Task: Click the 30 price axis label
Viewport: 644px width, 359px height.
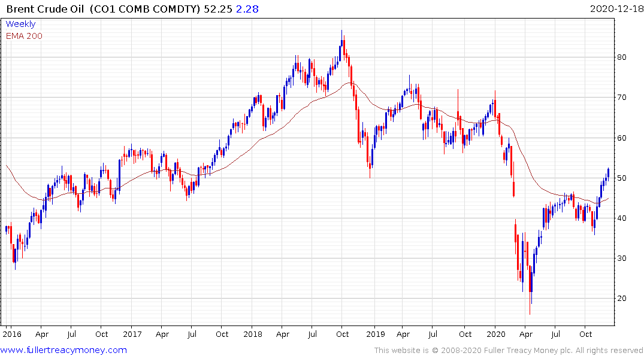Action: coord(621,258)
